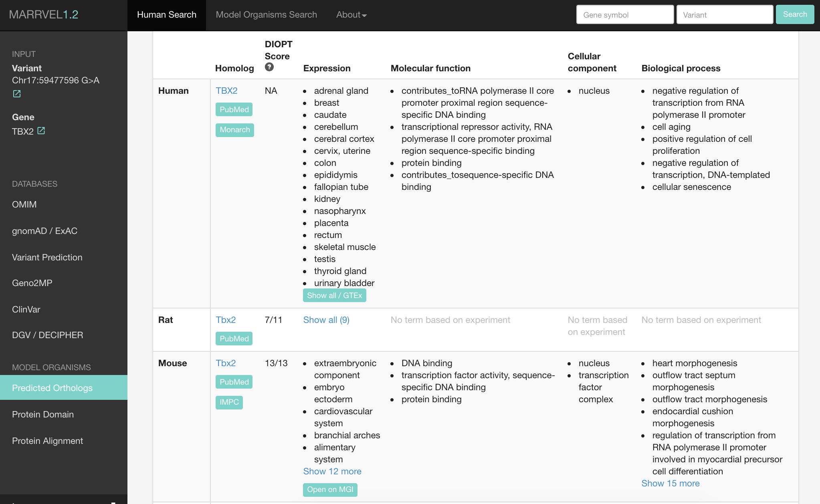The width and height of the screenshot is (820, 504).
Task: Open PubMed for rat Tbx2
Action: pyautogui.click(x=234, y=339)
